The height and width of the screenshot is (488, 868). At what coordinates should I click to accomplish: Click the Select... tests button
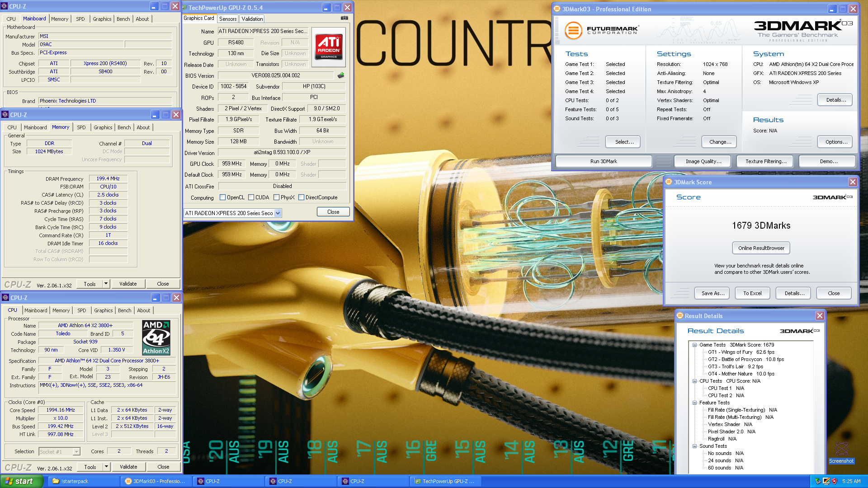click(624, 142)
